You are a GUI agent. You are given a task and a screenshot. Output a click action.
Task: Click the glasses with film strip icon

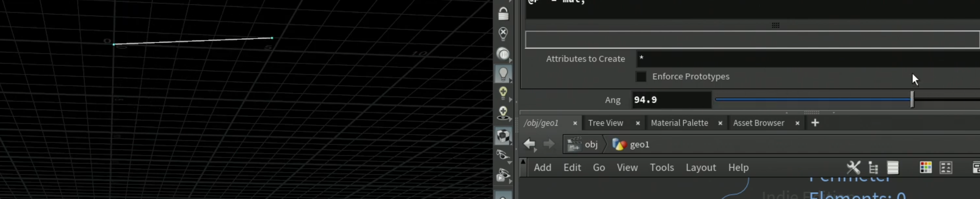(503, 175)
